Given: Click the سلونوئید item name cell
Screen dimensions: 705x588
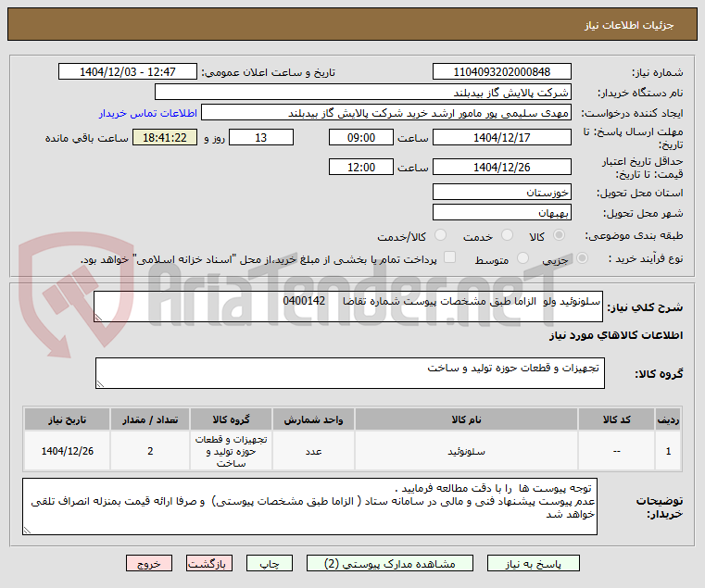Looking at the screenshot, I should 466,451.
